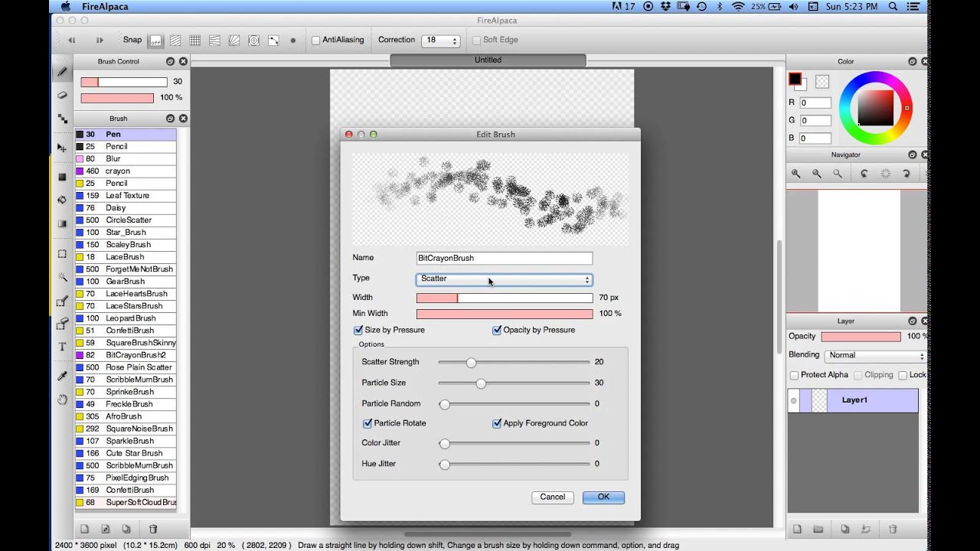Click the transparent color swatch

822,81
